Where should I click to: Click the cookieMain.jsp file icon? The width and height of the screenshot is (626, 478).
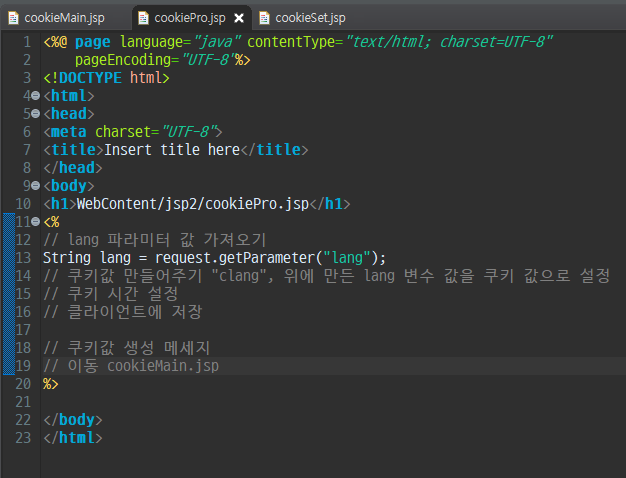13,18
